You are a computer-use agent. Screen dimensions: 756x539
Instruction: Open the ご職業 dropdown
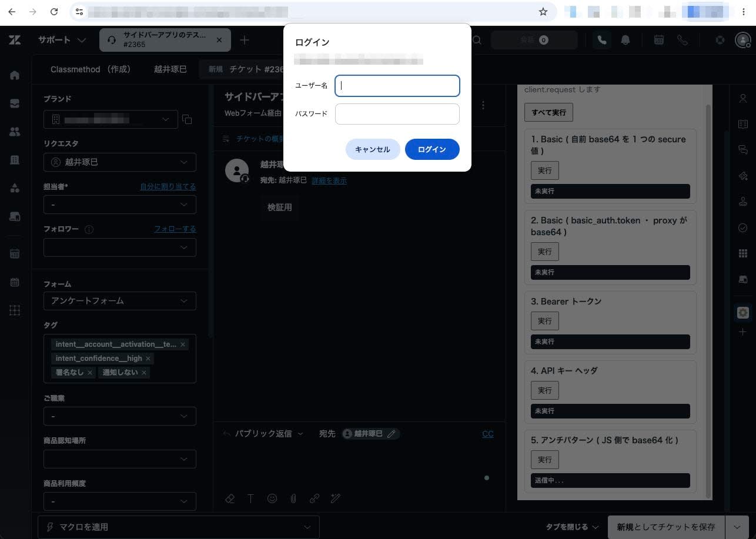tap(120, 416)
